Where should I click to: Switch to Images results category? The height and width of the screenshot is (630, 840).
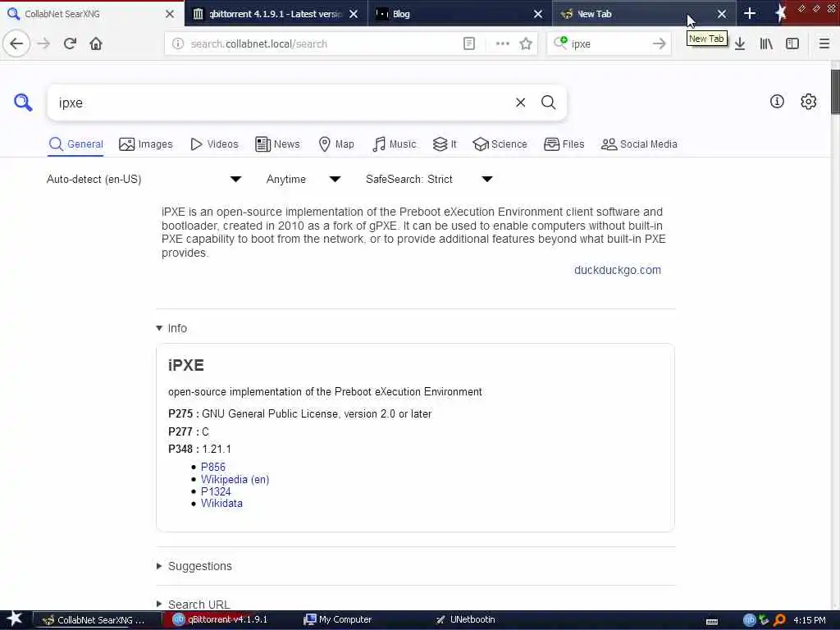[146, 144]
